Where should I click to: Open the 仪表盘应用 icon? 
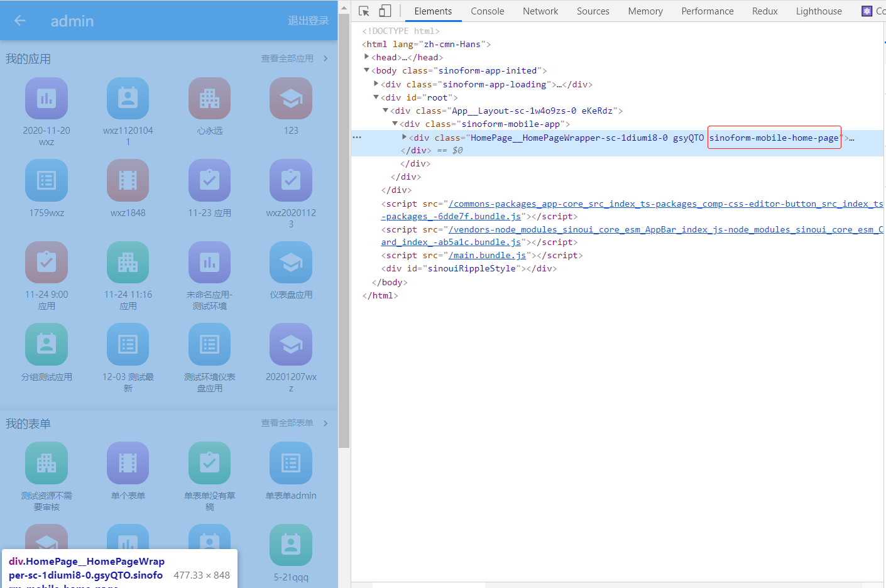291,262
